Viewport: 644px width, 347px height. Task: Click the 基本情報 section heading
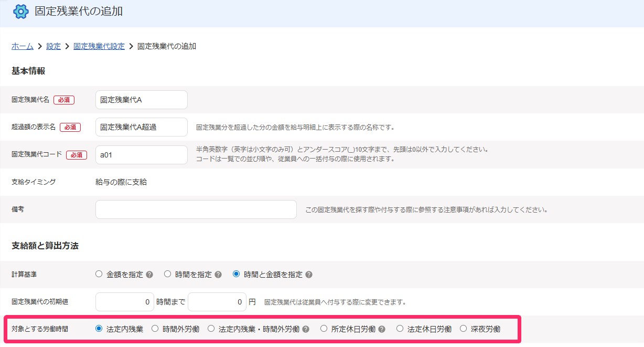[28, 71]
